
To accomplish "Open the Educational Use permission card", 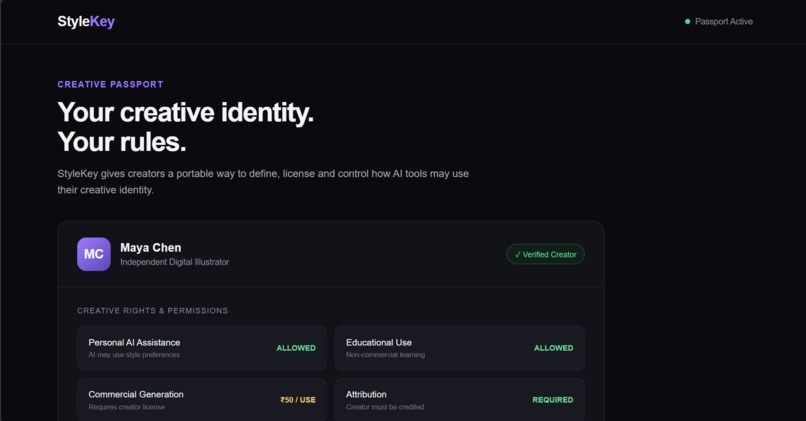I will [460, 348].
